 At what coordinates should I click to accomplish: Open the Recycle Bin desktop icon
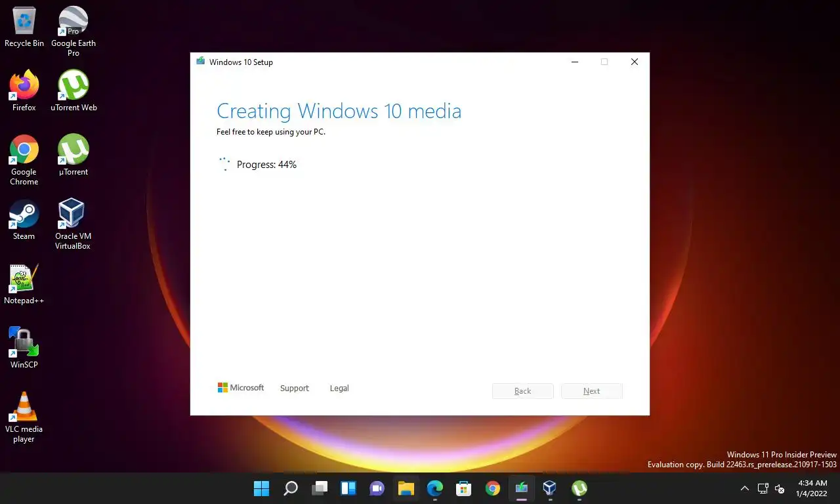24,28
